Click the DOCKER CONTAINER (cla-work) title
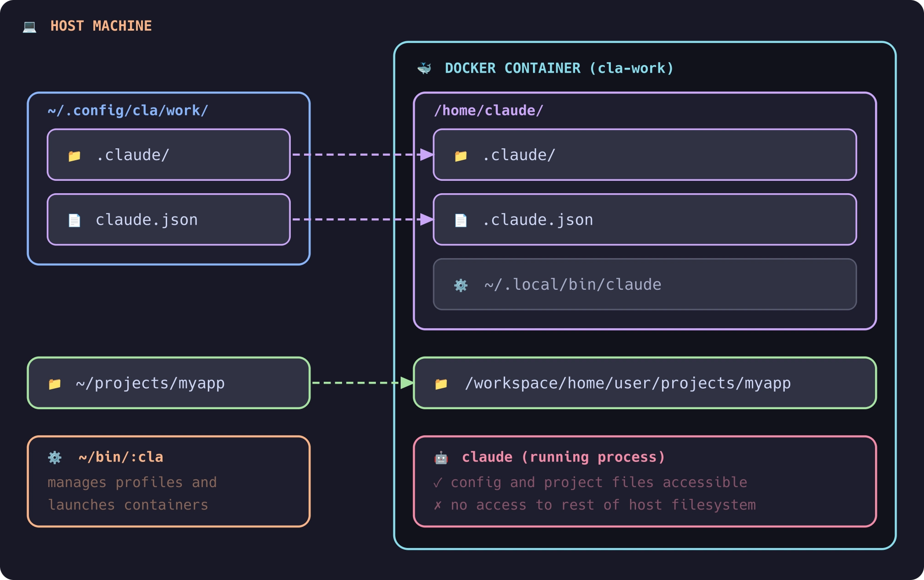 coord(559,68)
